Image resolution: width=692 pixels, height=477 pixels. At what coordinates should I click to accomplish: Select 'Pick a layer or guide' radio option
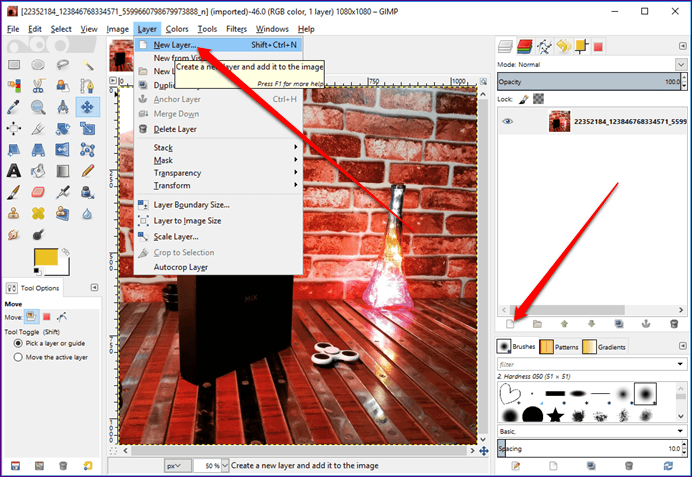18,343
